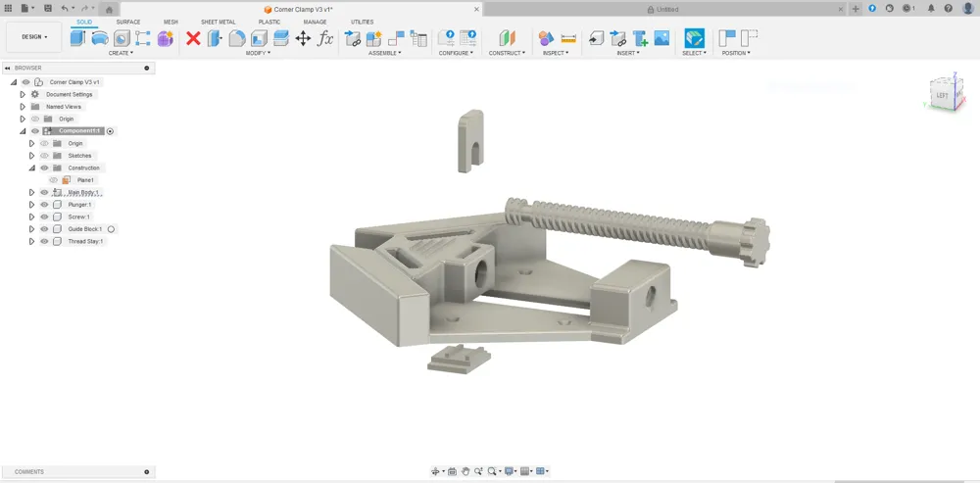
Task: Switch to the MANAGE tab
Action: click(315, 22)
